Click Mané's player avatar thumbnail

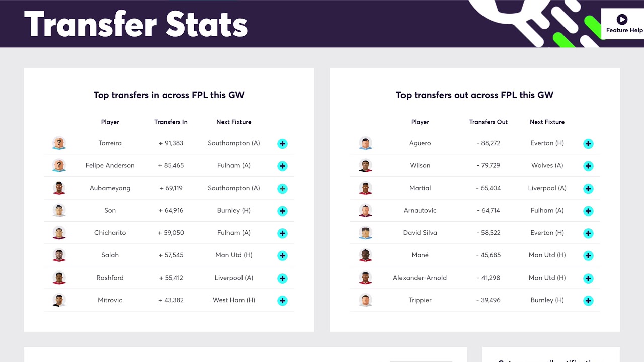pyautogui.click(x=365, y=255)
